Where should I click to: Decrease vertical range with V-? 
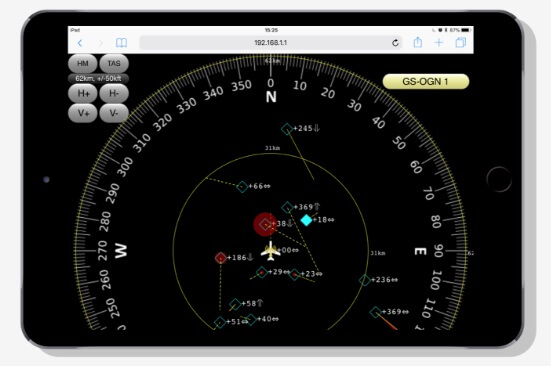pos(114,113)
